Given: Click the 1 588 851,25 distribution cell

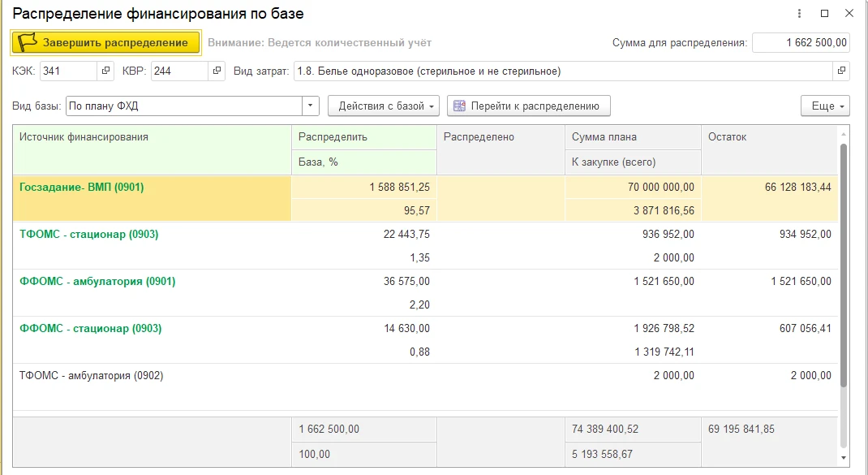Looking at the screenshot, I should tap(364, 188).
